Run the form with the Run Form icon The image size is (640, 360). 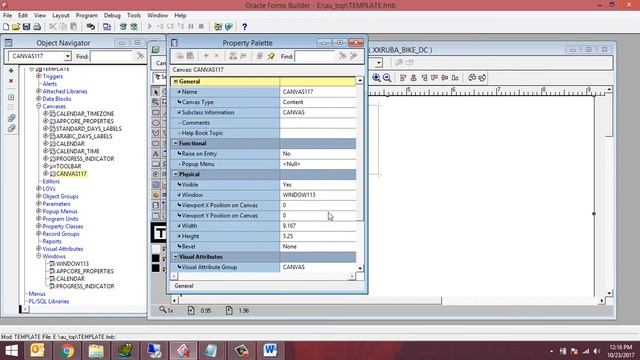123,27
